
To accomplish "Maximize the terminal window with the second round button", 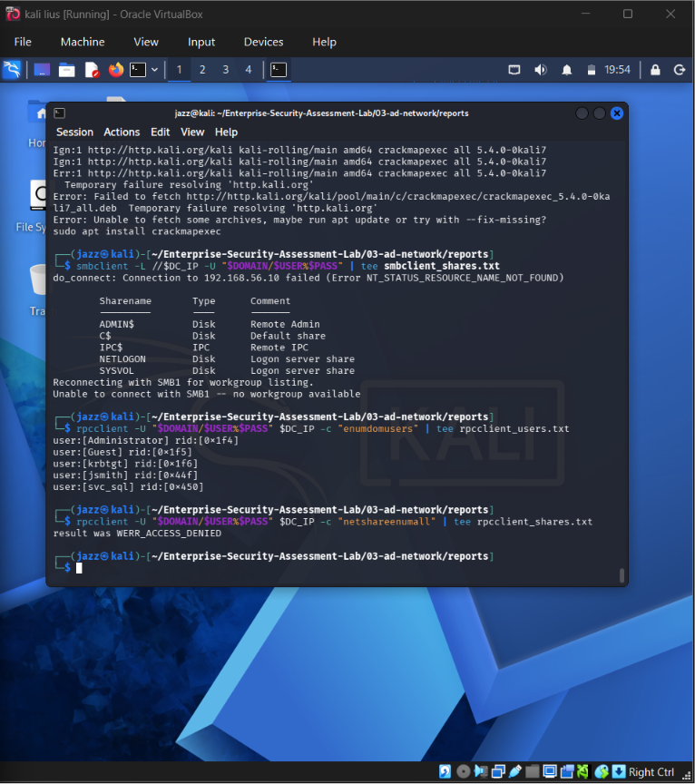I will point(600,113).
